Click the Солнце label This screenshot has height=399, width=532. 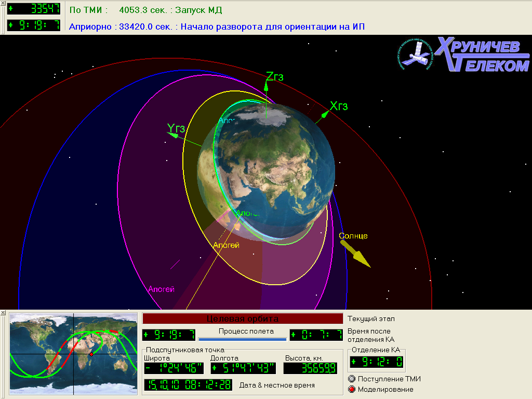click(x=353, y=236)
